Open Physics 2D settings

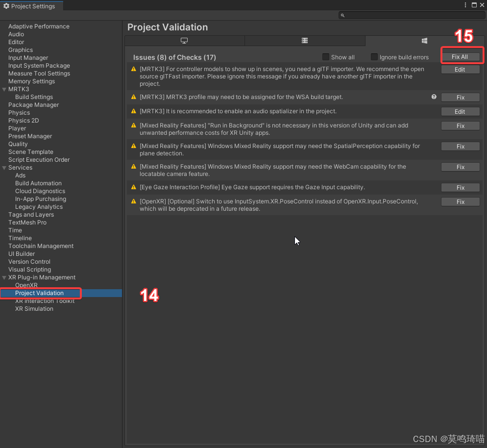coord(24,121)
